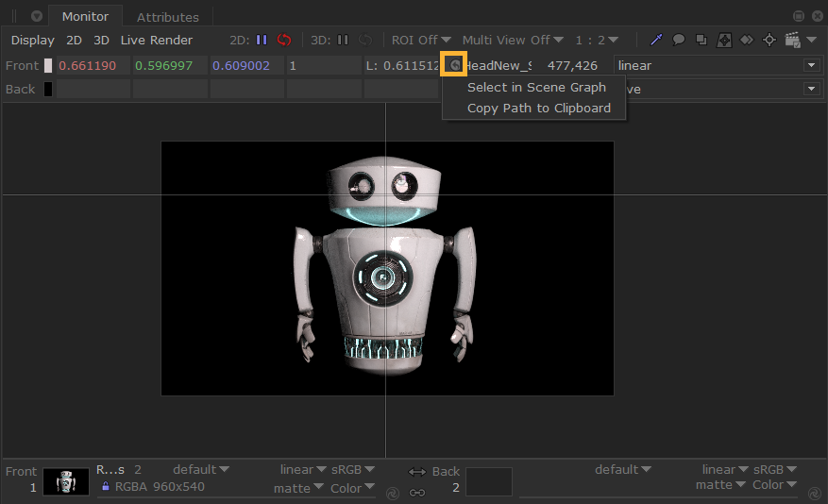Click the highlighted scene graph location icon
Image resolution: width=828 pixels, height=504 pixels.
(x=455, y=65)
